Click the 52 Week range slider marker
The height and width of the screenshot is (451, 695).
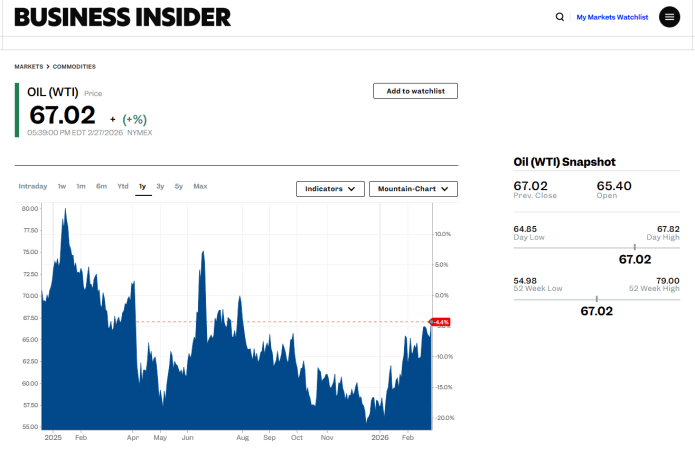(597, 298)
